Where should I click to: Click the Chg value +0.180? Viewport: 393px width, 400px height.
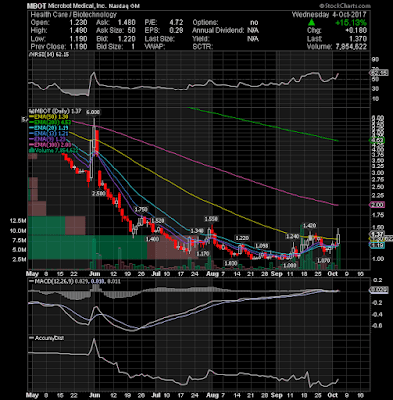click(356, 31)
